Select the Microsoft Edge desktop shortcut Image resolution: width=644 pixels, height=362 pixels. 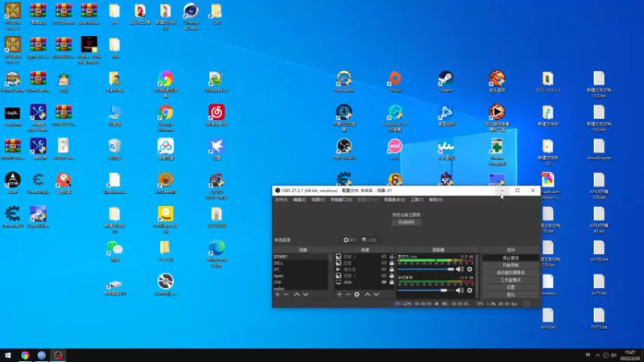[x=217, y=253]
